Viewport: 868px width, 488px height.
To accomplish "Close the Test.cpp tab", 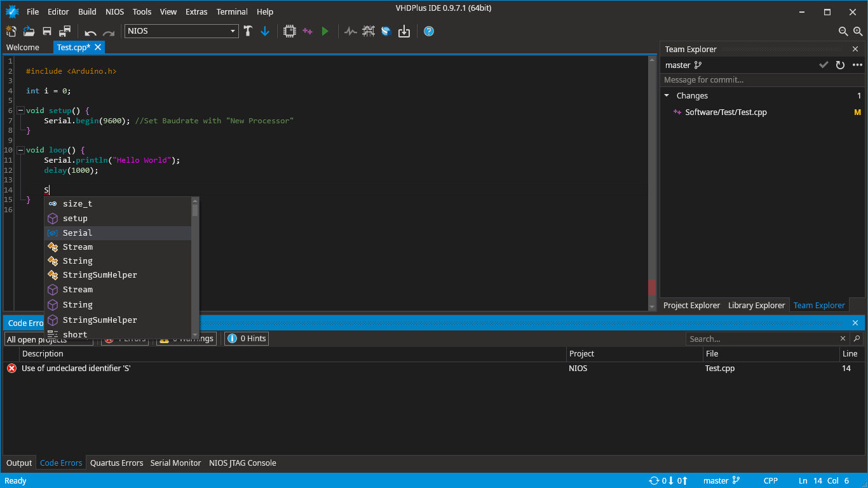I will pyautogui.click(x=98, y=47).
